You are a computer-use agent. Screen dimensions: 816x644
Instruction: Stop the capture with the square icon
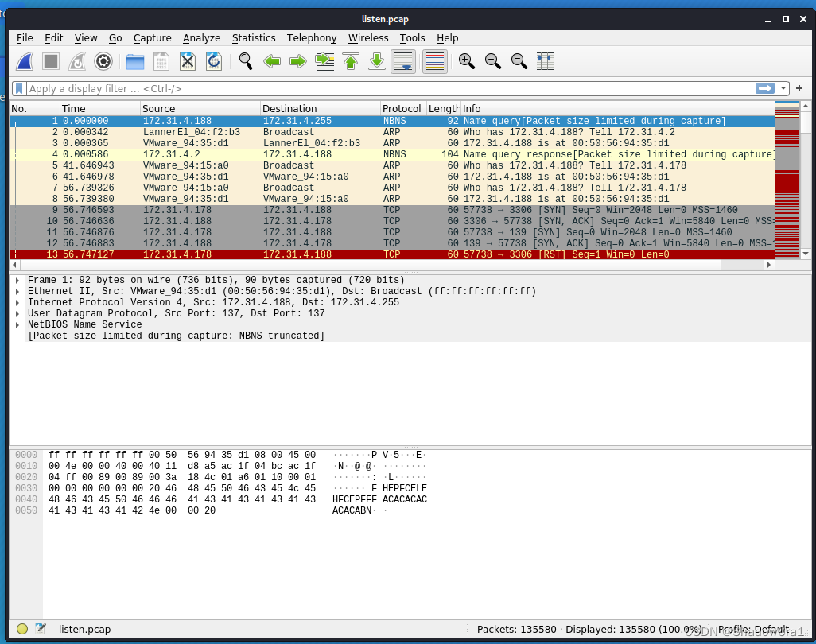pyautogui.click(x=51, y=61)
